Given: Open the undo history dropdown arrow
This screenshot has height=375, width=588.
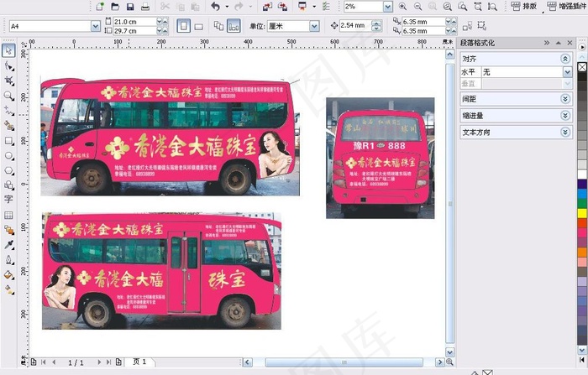Looking at the screenshot, I should pos(227,7).
